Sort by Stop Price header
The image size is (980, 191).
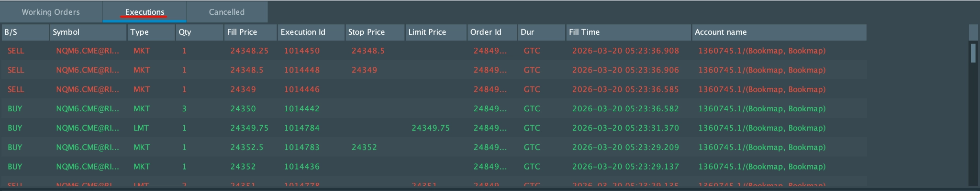click(375, 32)
